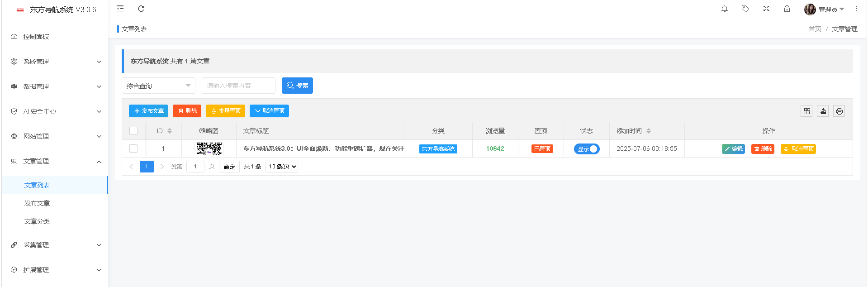
Task: Click the 首页 breadcrumb link
Action: 815,29
